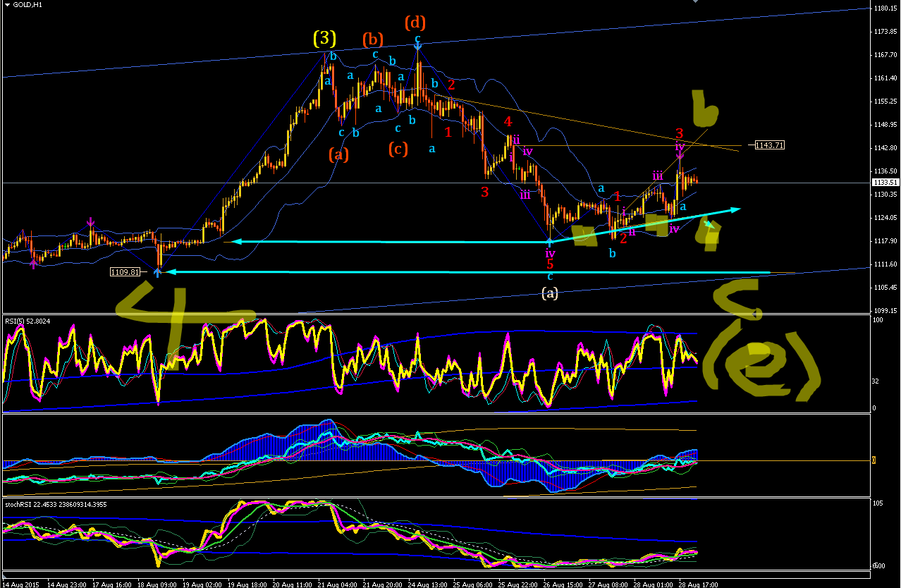Click the 1099.15 price scale value
Viewport: 901px width, 588px height.
pyautogui.click(x=884, y=310)
